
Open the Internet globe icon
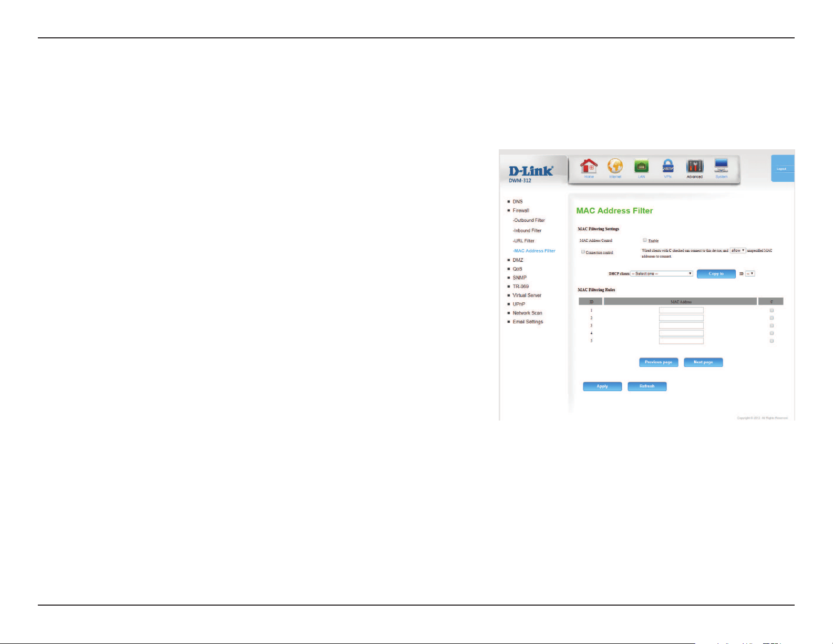[x=615, y=166]
